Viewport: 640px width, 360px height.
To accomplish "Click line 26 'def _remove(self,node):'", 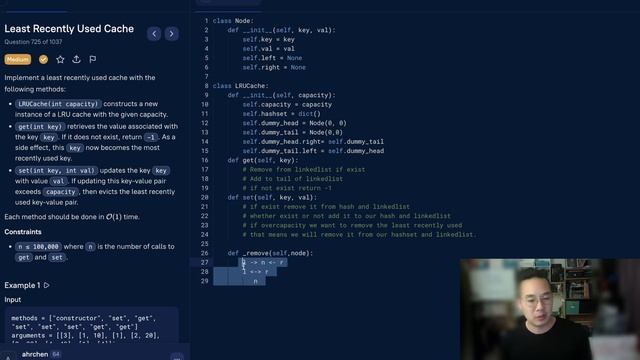I will (270, 253).
